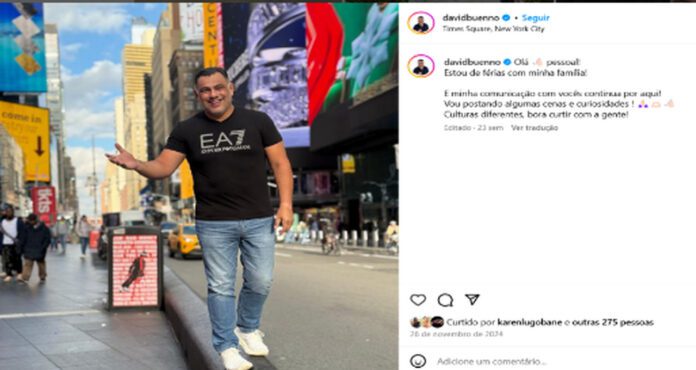
Task: Open the comment bubble icon
Action: tap(445, 300)
